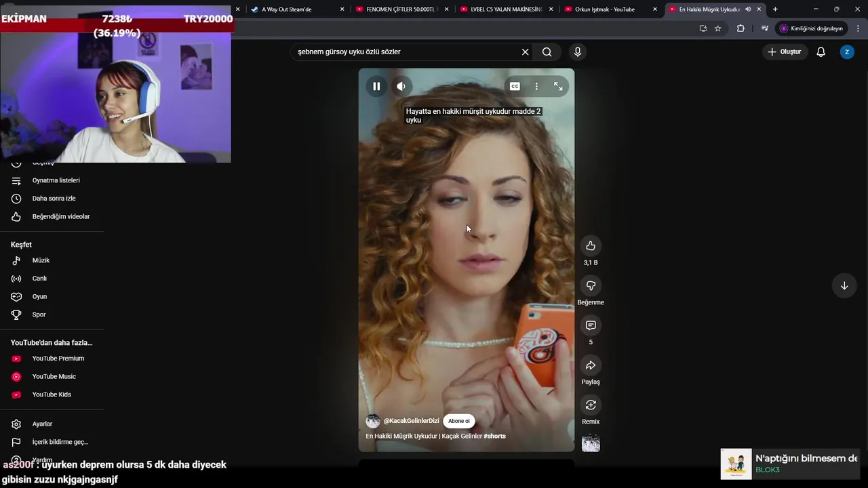The height and width of the screenshot is (488, 868).
Task: Like the Short with thumbs up
Action: click(591, 245)
